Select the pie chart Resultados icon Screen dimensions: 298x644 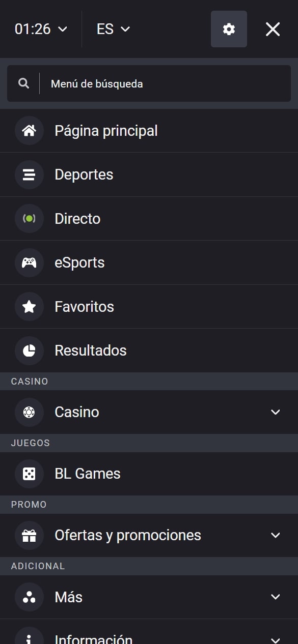point(29,350)
